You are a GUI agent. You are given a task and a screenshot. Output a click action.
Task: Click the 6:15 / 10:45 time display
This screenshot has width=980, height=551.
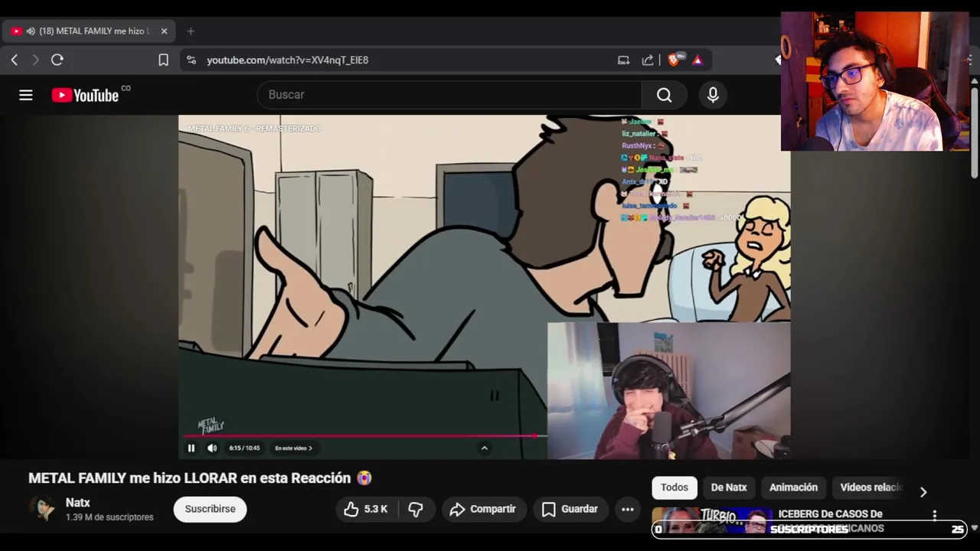[244, 448]
